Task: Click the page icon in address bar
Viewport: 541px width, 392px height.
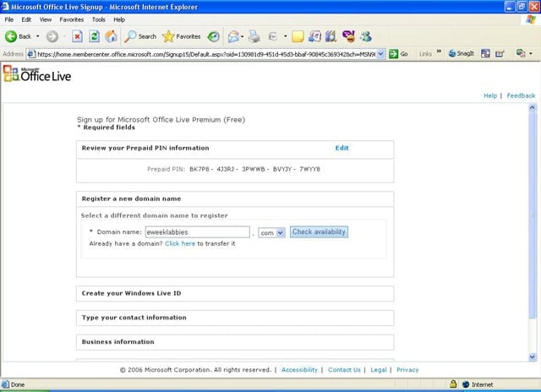Action: click(x=31, y=54)
